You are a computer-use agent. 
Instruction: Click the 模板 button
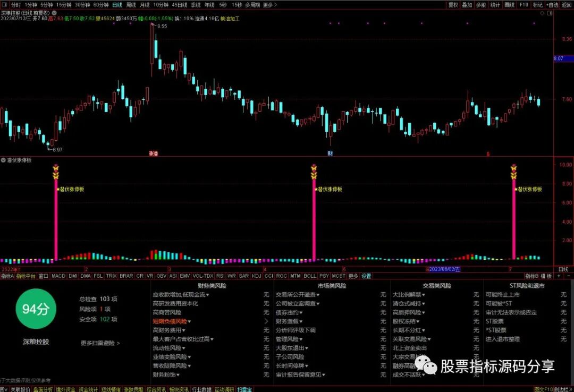point(546,276)
